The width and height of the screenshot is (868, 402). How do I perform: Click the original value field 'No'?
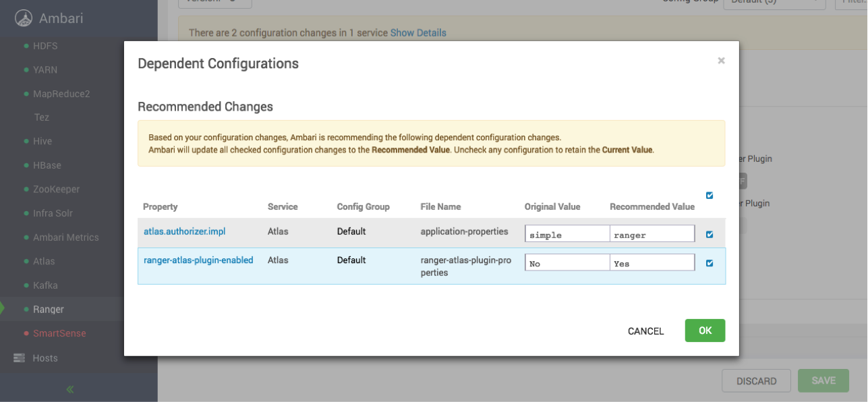567,263
